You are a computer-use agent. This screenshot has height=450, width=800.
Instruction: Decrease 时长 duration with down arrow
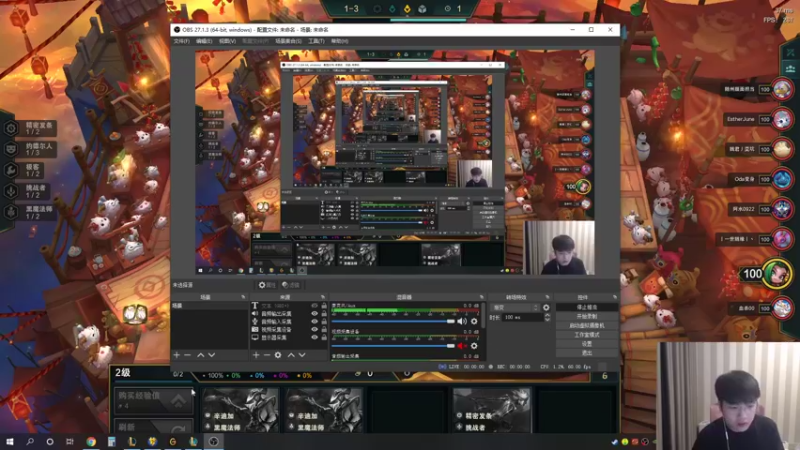tap(547, 320)
